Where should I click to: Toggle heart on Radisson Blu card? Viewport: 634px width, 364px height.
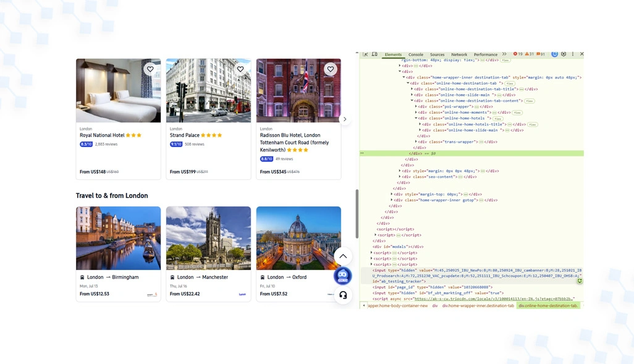click(x=331, y=69)
